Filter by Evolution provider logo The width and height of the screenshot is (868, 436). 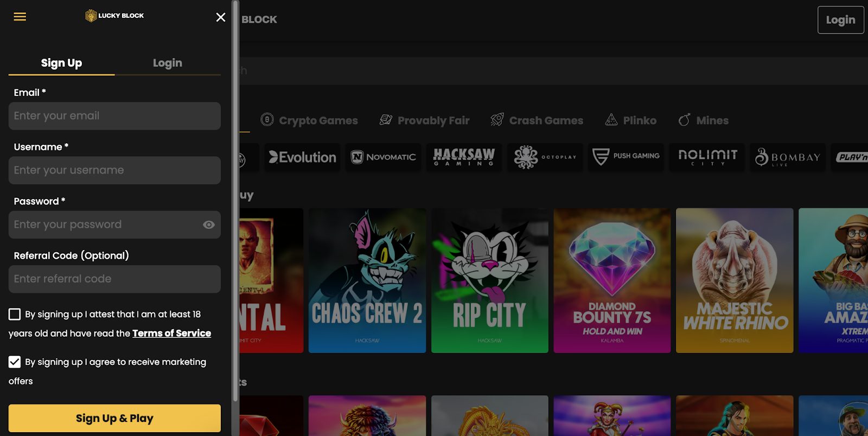303,157
